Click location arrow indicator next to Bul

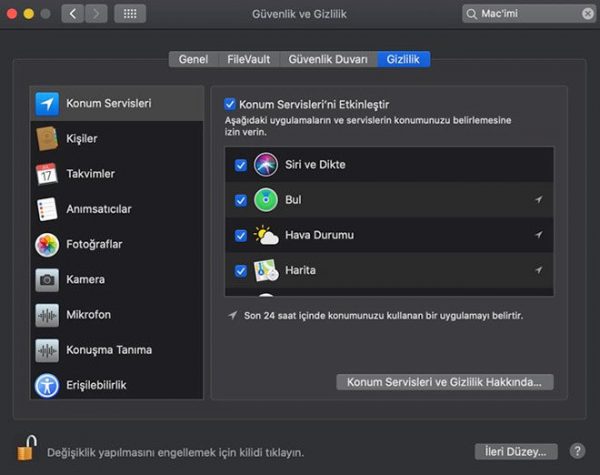538,199
